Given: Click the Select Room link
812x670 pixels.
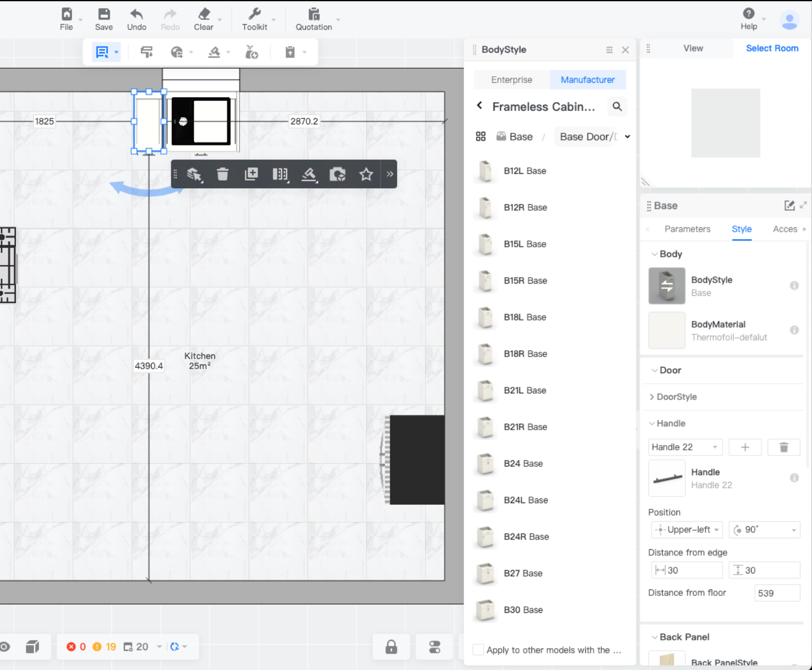Looking at the screenshot, I should (771, 48).
